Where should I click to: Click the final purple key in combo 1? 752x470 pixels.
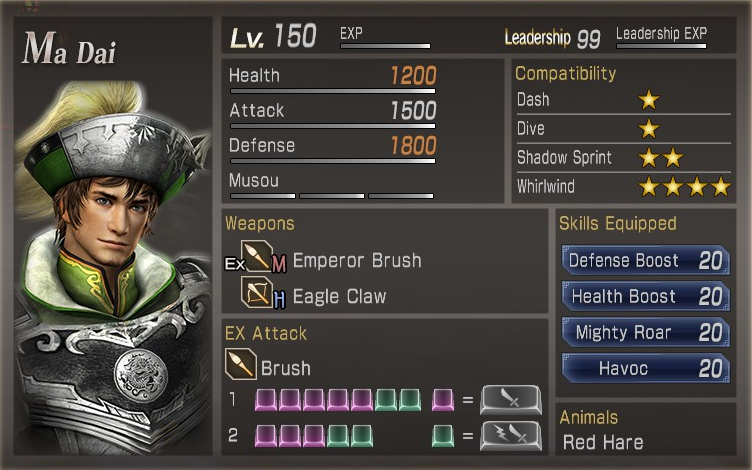443,400
